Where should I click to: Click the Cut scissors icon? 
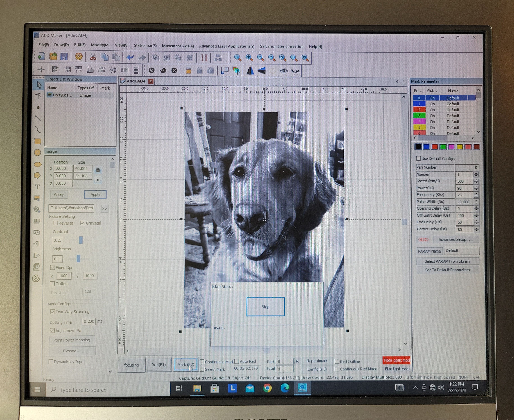[x=93, y=57]
